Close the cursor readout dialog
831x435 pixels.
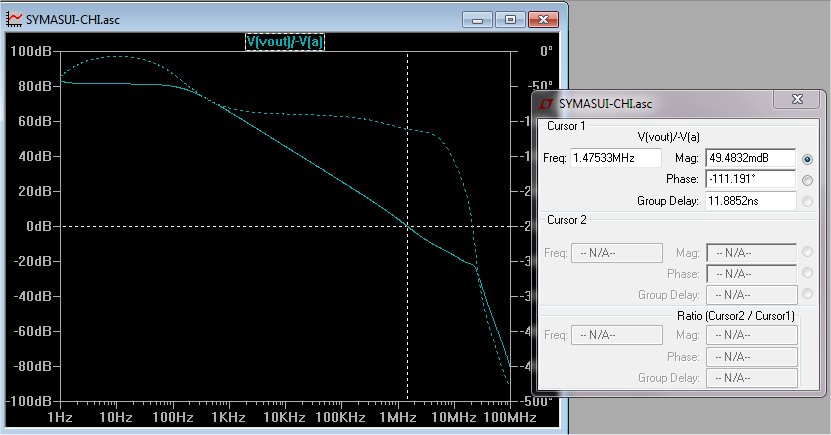797,99
